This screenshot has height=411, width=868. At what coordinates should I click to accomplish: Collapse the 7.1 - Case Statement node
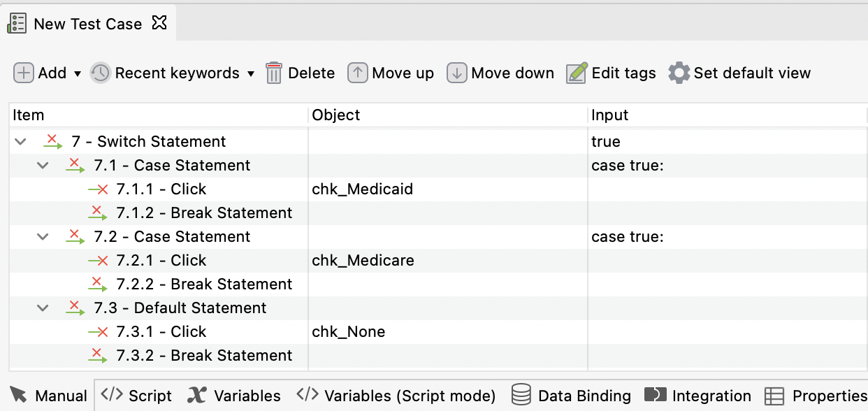point(43,166)
